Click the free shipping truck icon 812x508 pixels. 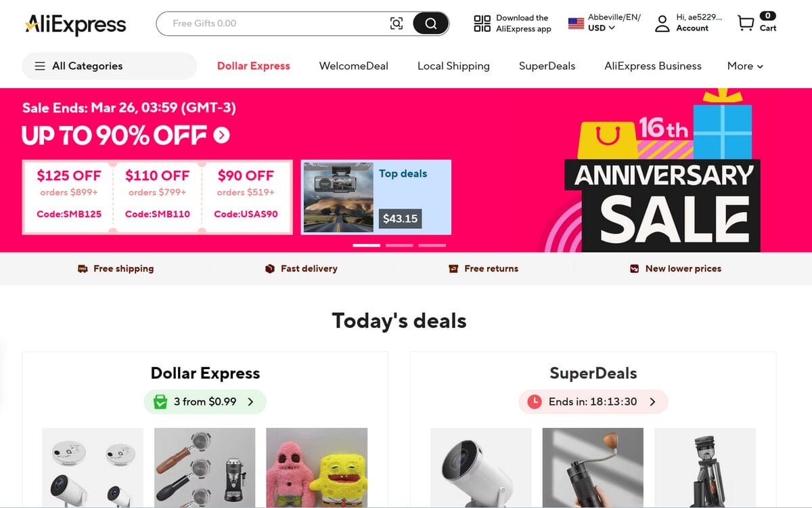pyautogui.click(x=84, y=268)
